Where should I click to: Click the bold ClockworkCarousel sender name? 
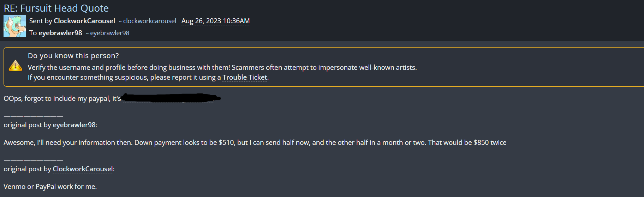click(x=84, y=21)
